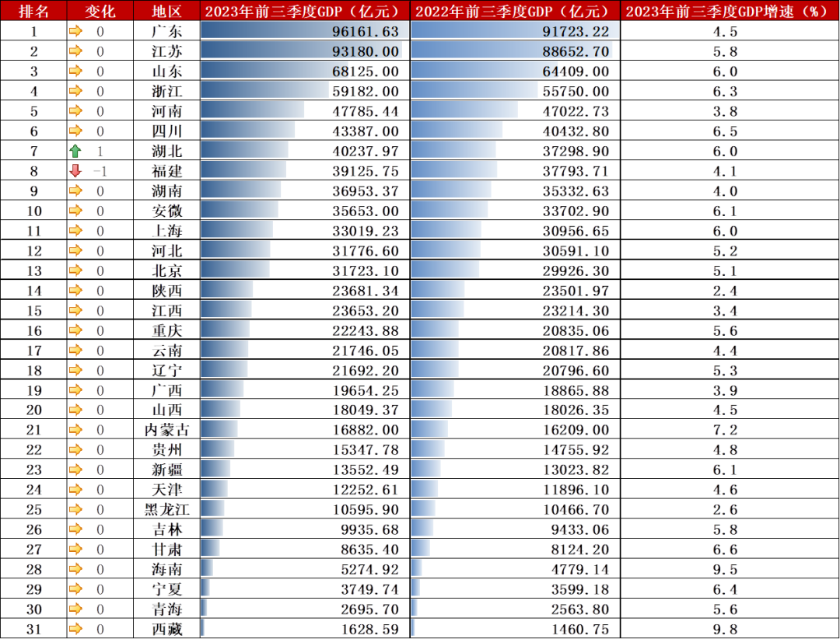
Task: Click the orange arrow icon in 新疆 row
Action: [x=75, y=470]
